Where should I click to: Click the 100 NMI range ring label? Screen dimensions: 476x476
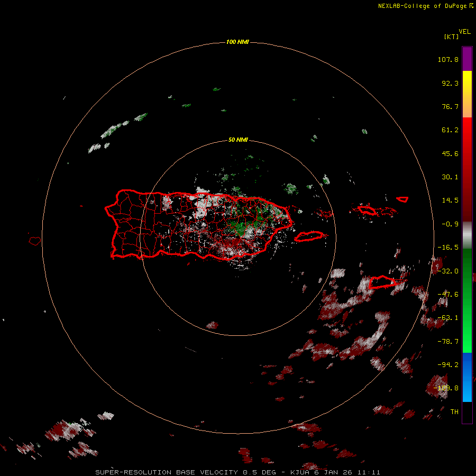point(237,42)
